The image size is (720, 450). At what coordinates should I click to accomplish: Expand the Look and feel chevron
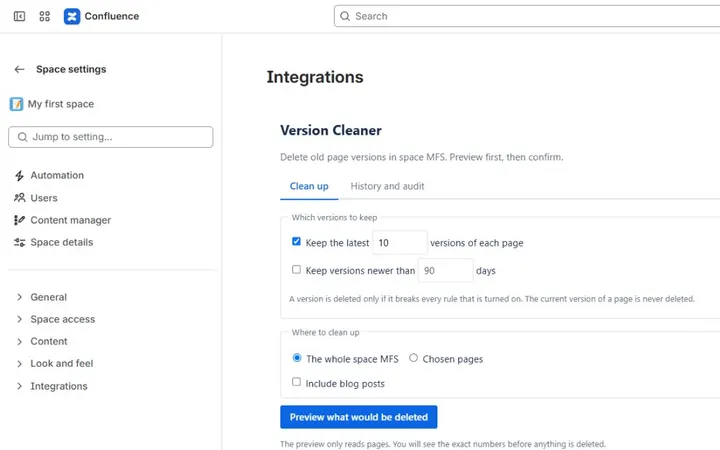tap(19, 364)
